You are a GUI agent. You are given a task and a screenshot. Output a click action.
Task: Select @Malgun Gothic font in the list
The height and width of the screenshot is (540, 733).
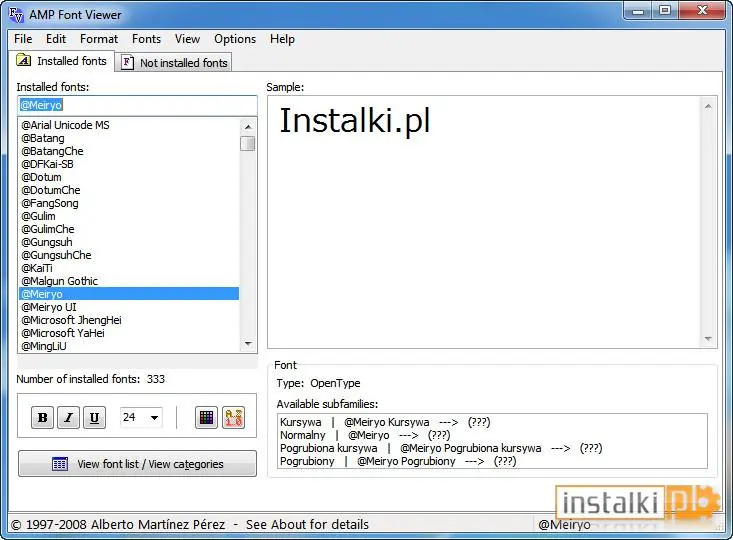tap(129, 281)
